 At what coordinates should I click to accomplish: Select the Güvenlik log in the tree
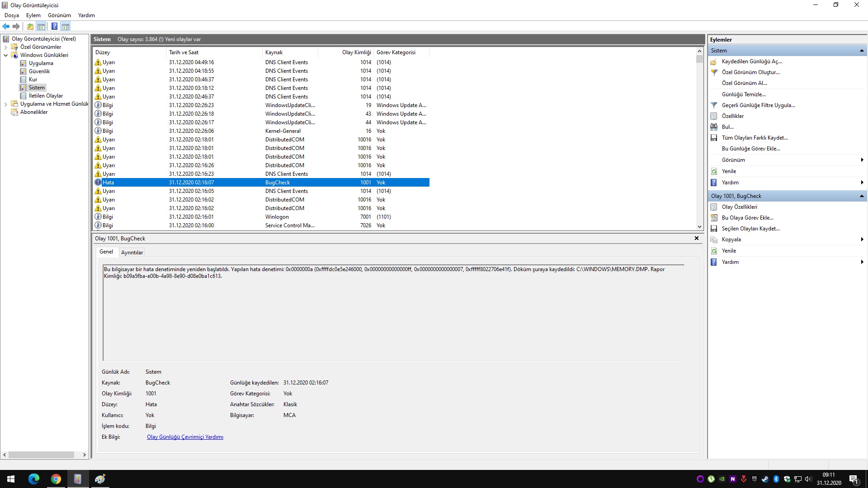pyautogui.click(x=39, y=71)
